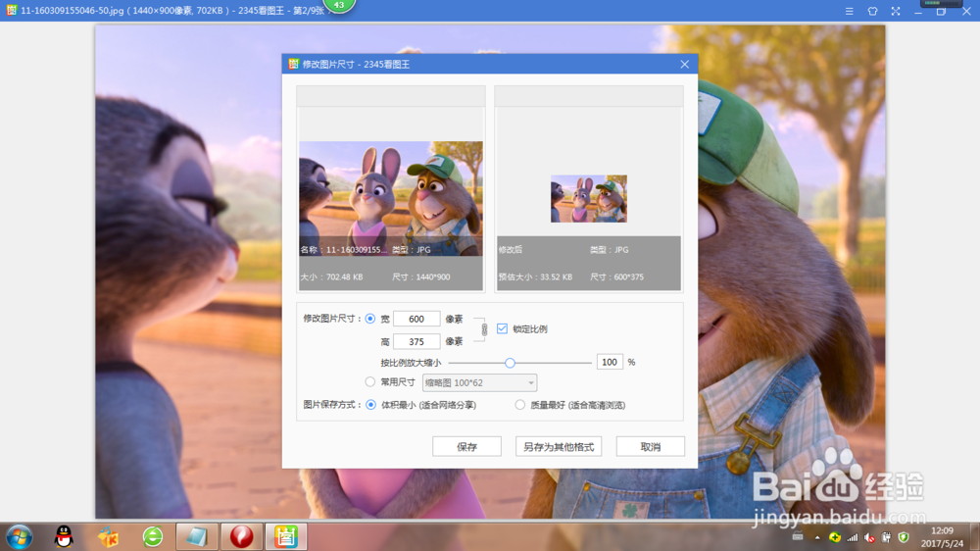Open the orange K app in taskbar
Viewport: 980px width, 551px height.
click(x=108, y=536)
